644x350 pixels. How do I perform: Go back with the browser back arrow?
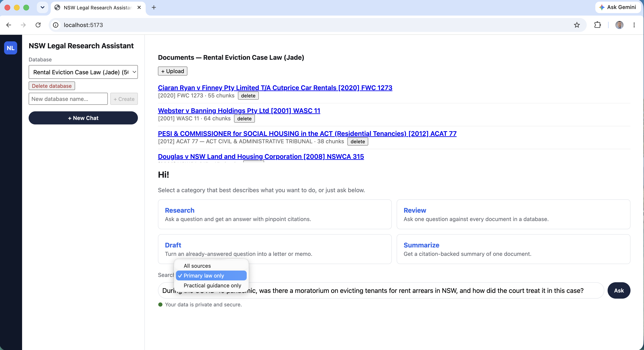pos(9,25)
